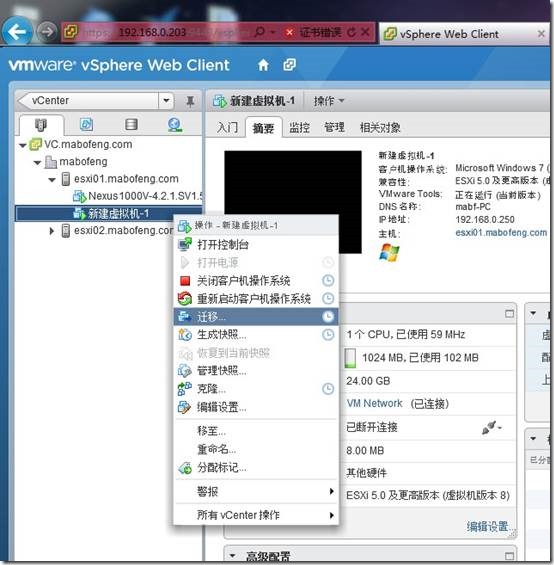Switch to the 摘要 tab
Screen dimensions: 554x565
pyautogui.click(x=263, y=128)
